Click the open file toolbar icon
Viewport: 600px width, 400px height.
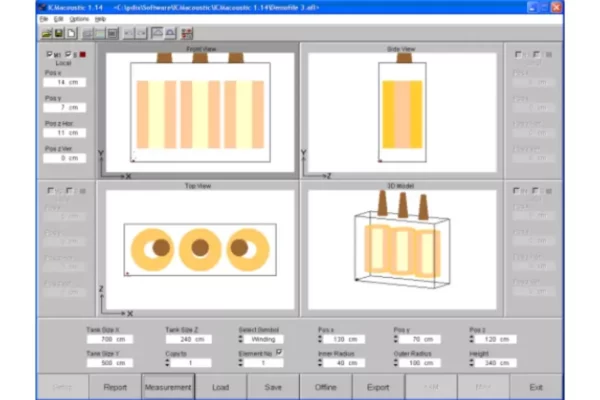[x=47, y=34]
